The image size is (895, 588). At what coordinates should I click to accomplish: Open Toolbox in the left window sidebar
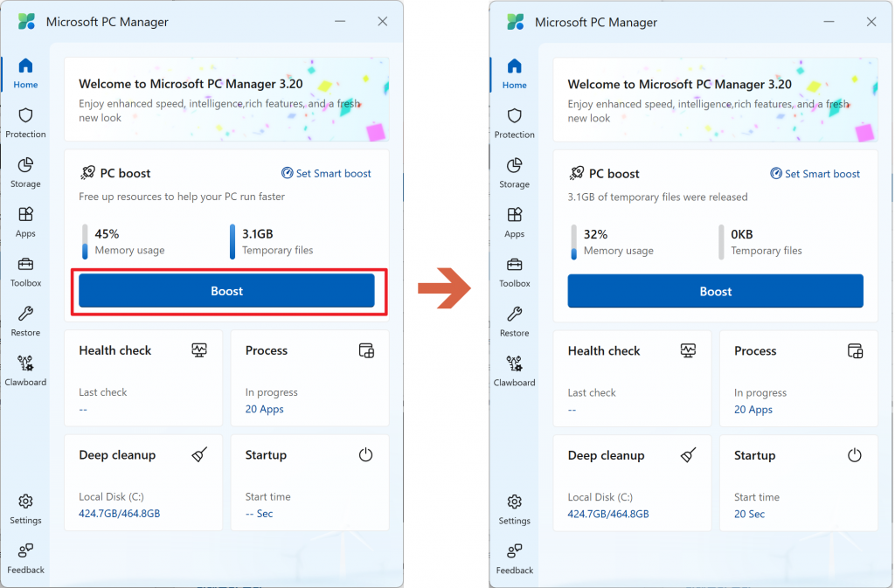pyautogui.click(x=25, y=272)
